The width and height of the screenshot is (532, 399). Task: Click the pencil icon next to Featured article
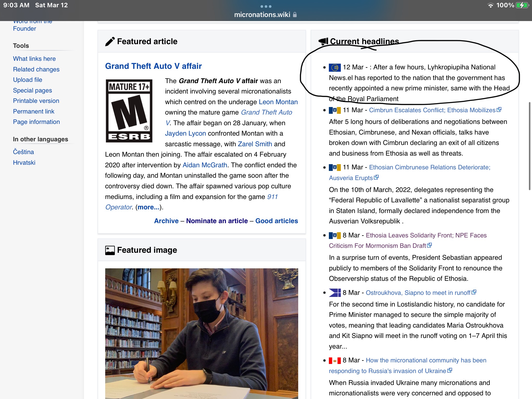110,42
